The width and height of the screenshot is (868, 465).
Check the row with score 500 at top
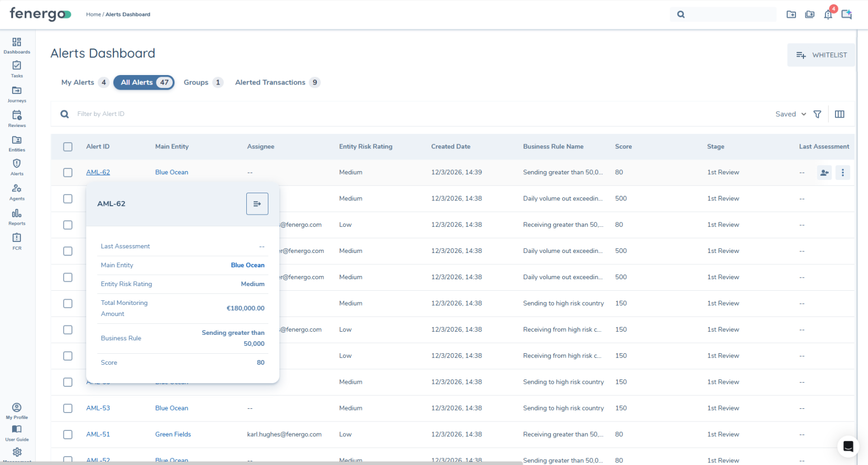[68, 198]
